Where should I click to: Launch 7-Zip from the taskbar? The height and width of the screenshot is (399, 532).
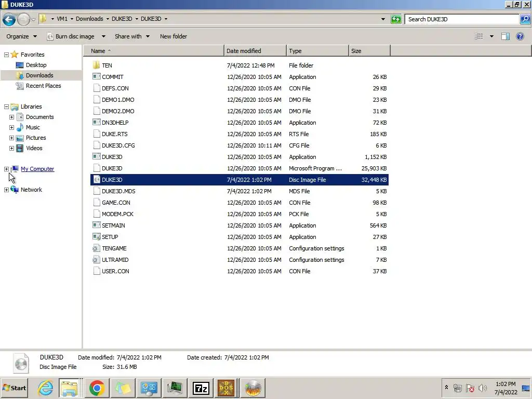201,388
